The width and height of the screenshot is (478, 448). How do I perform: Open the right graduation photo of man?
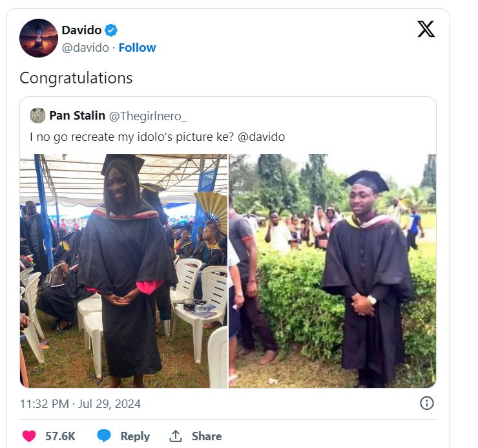click(x=333, y=270)
